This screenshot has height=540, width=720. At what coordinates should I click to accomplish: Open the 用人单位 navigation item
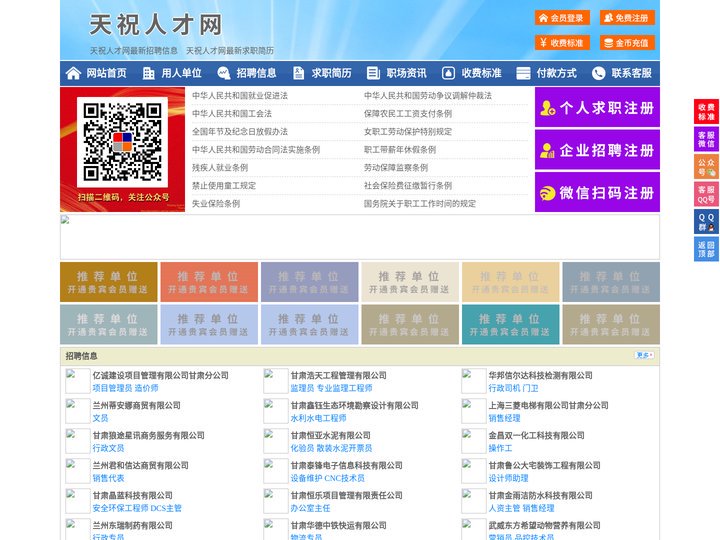coord(181,73)
